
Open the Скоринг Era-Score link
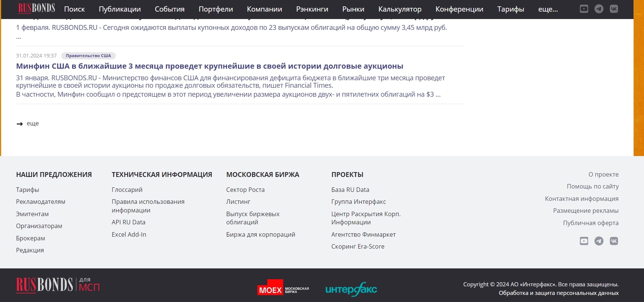(x=358, y=246)
